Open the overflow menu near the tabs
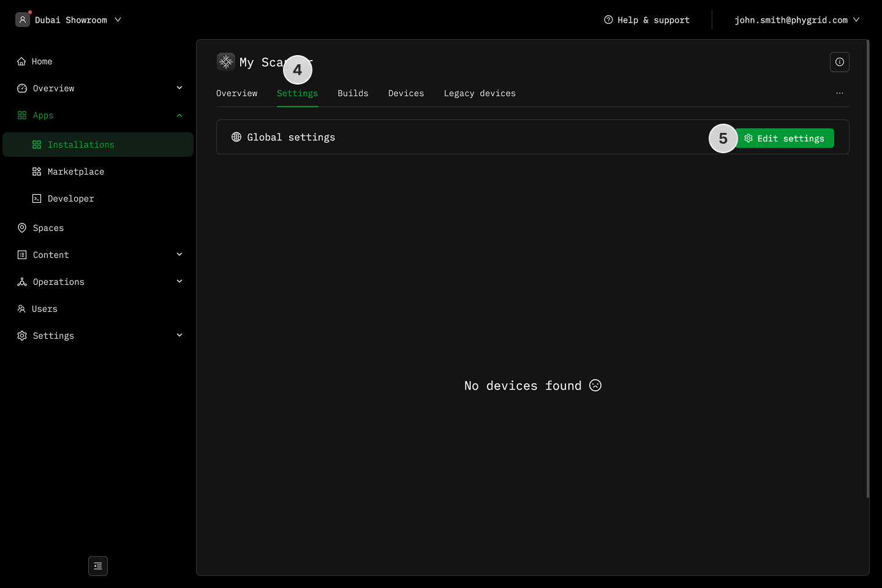882x588 pixels. [839, 93]
